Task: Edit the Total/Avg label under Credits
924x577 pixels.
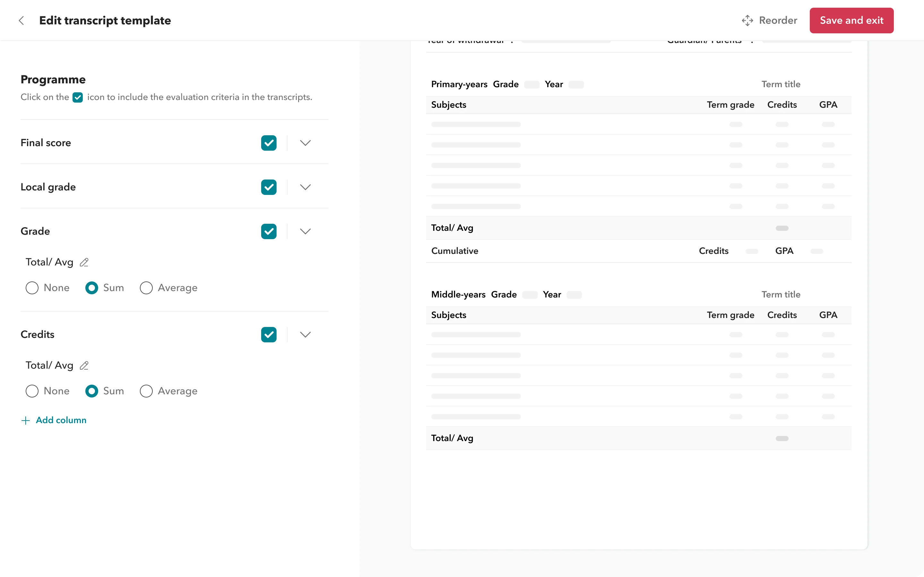Action: pyautogui.click(x=84, y=365)
